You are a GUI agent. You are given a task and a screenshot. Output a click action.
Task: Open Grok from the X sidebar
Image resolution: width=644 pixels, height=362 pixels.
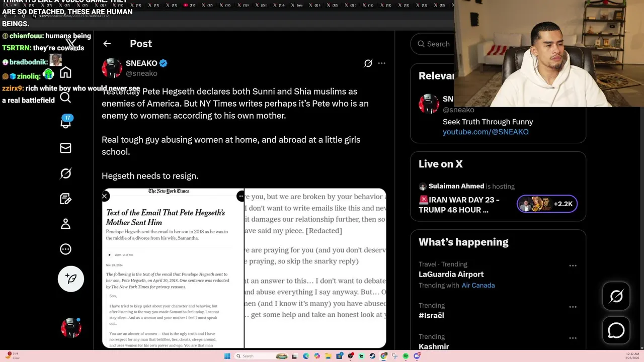click(65, 173)
